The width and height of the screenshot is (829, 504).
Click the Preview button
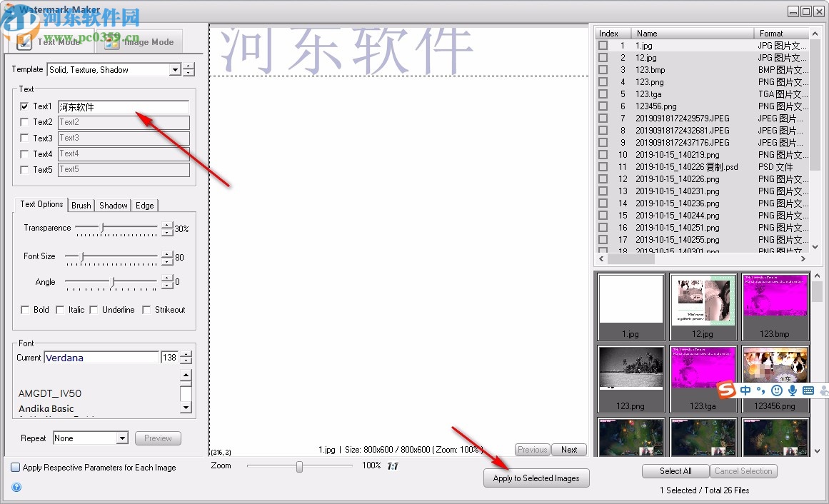158,438
